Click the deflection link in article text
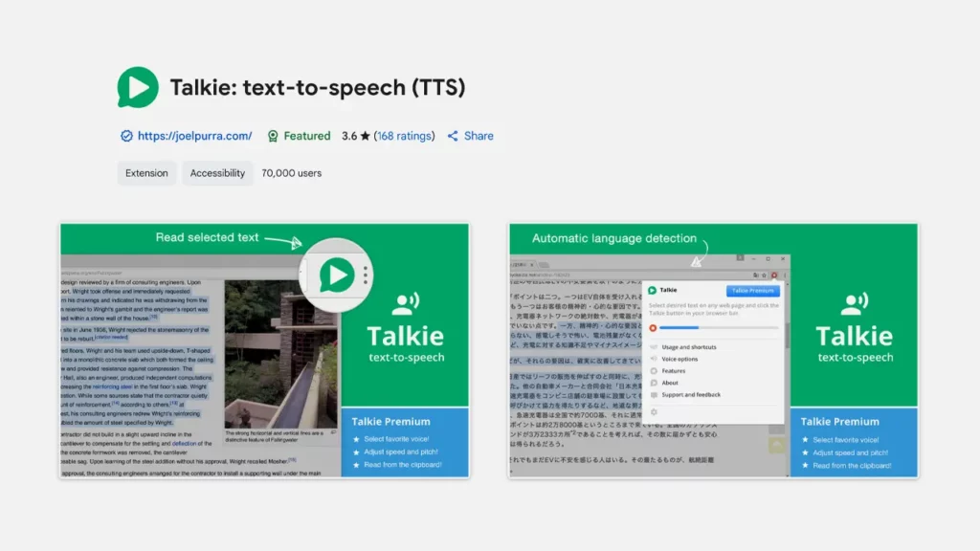The width and height of the screenshot is (980, 551). coord(184,444)
